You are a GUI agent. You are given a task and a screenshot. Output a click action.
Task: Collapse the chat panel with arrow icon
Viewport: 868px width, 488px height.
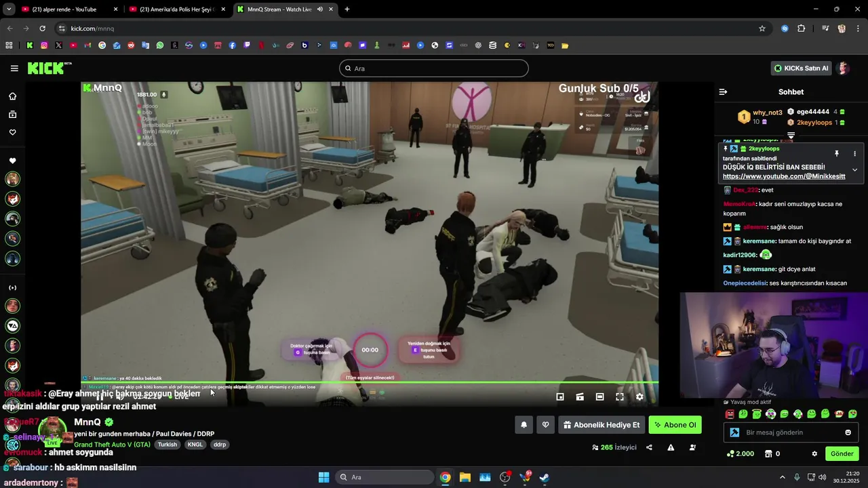(723, 91)
